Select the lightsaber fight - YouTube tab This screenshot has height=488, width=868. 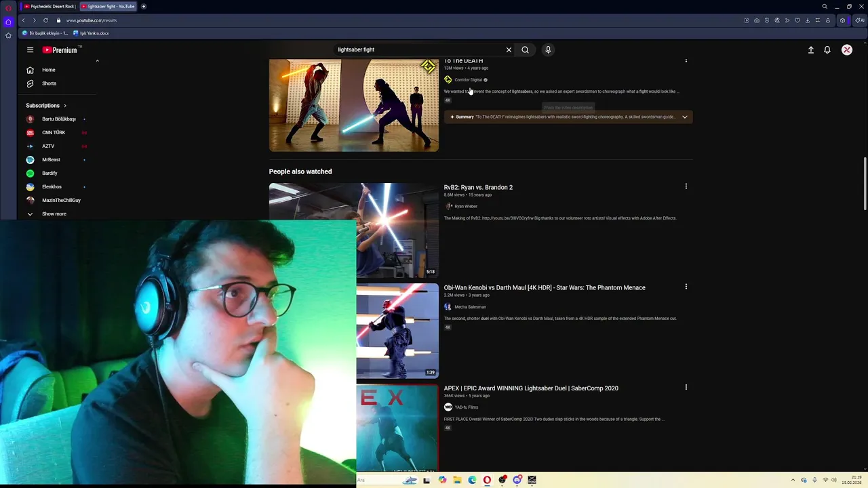[x=108, y=6]
